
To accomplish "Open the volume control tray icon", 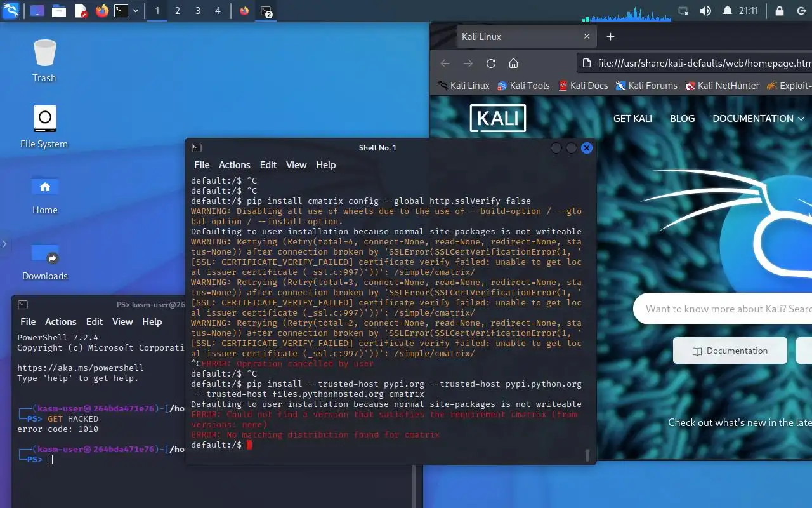I will [x=705, y=11].
